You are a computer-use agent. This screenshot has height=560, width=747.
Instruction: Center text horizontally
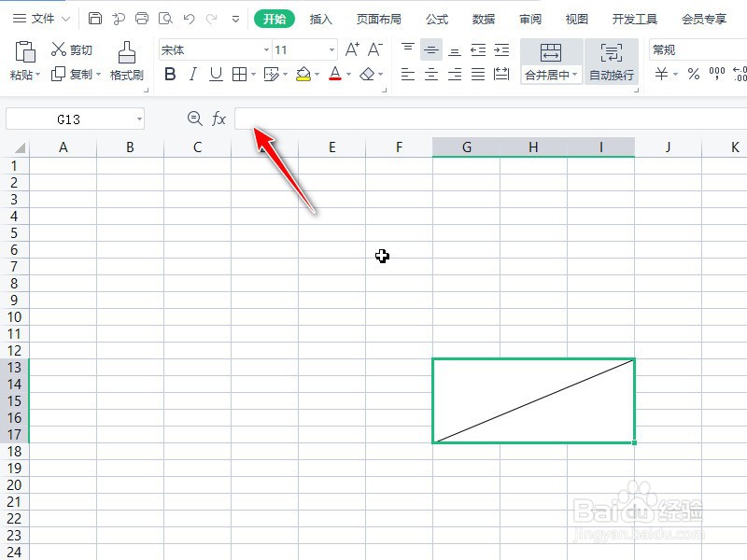tap(431, 75)
